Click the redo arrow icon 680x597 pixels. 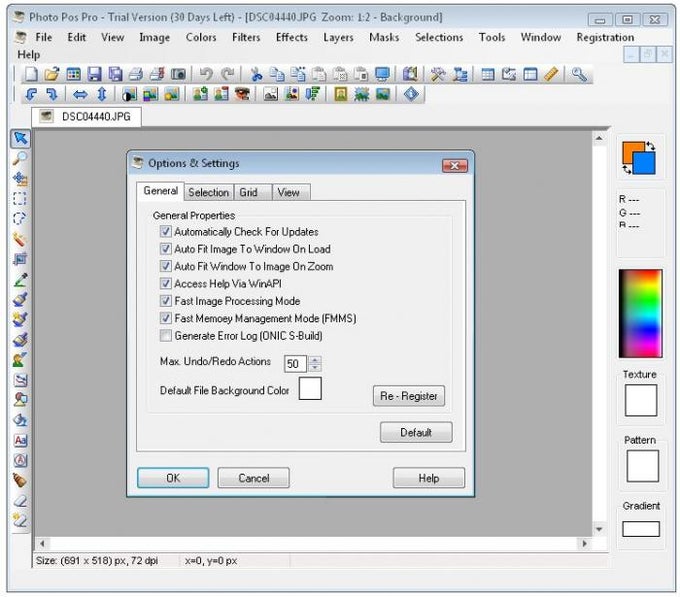228,75
